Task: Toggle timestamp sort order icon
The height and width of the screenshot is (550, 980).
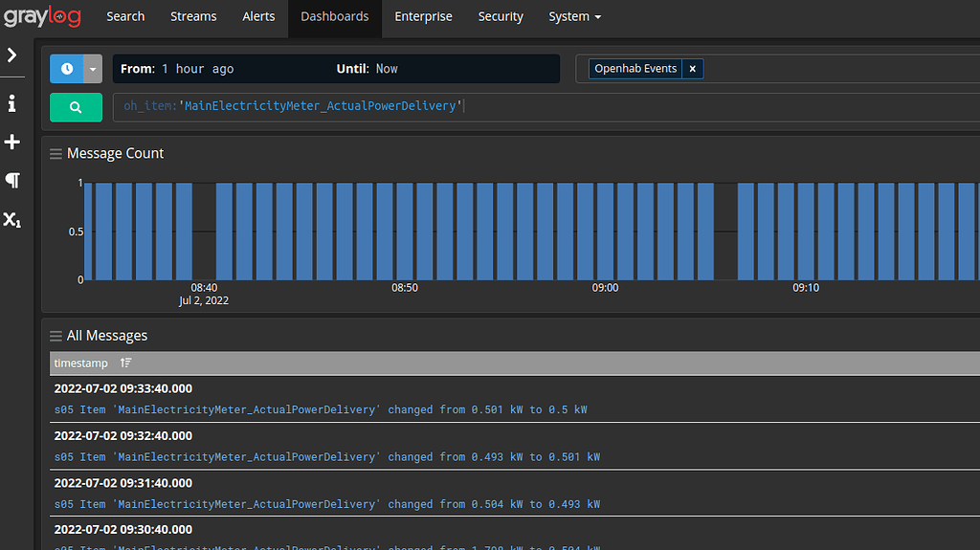Action: [x=125, y=363]
